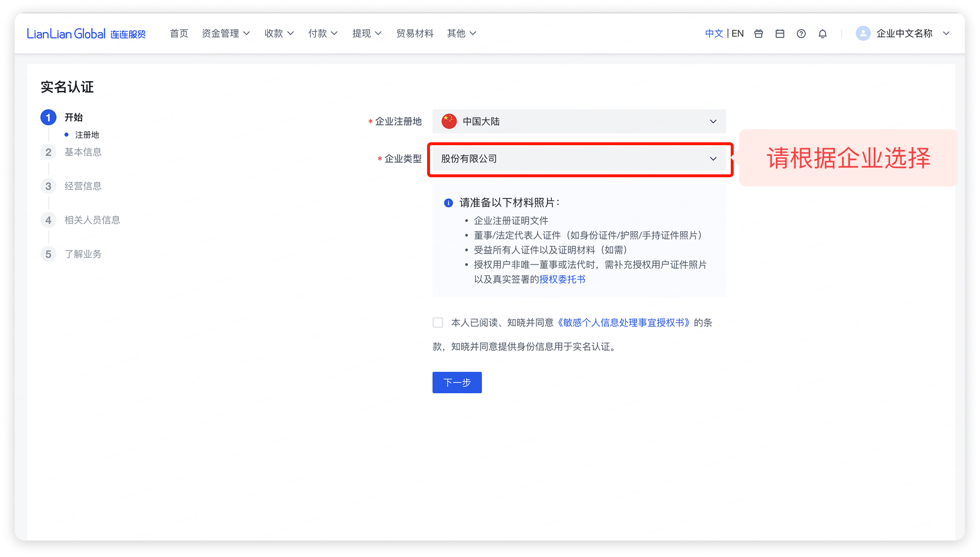This screenshot has width=980, height=557.
Task: Go to 贸易材料 menu item
Action: tap(414, 34)
